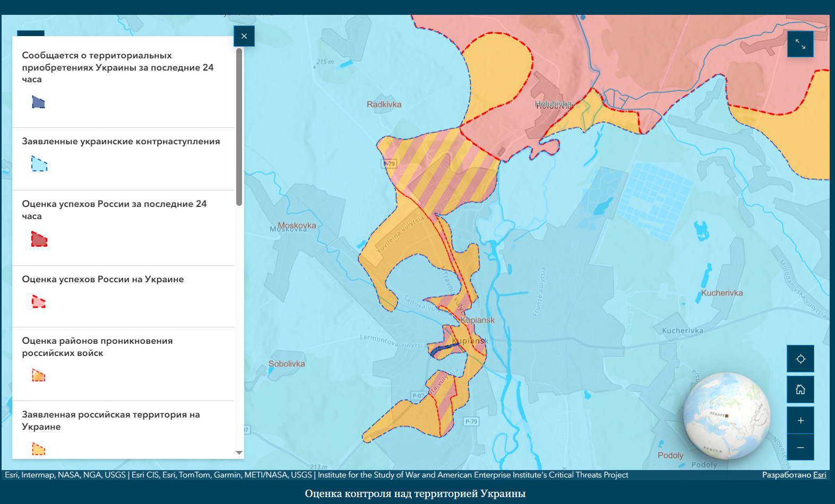Screen dimensions: 835x504
Task: Click light blue counteroffensive legend symbol
Action: pos(39,164)
